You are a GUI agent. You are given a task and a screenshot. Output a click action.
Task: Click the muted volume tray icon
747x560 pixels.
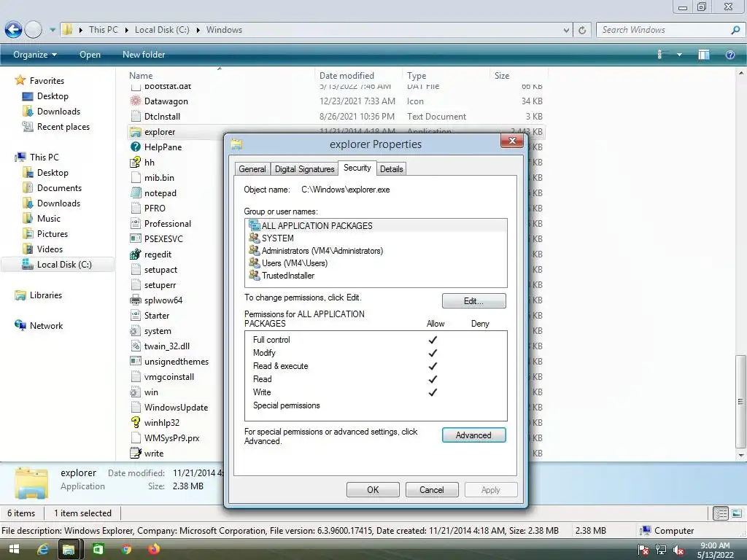point(678,550)
